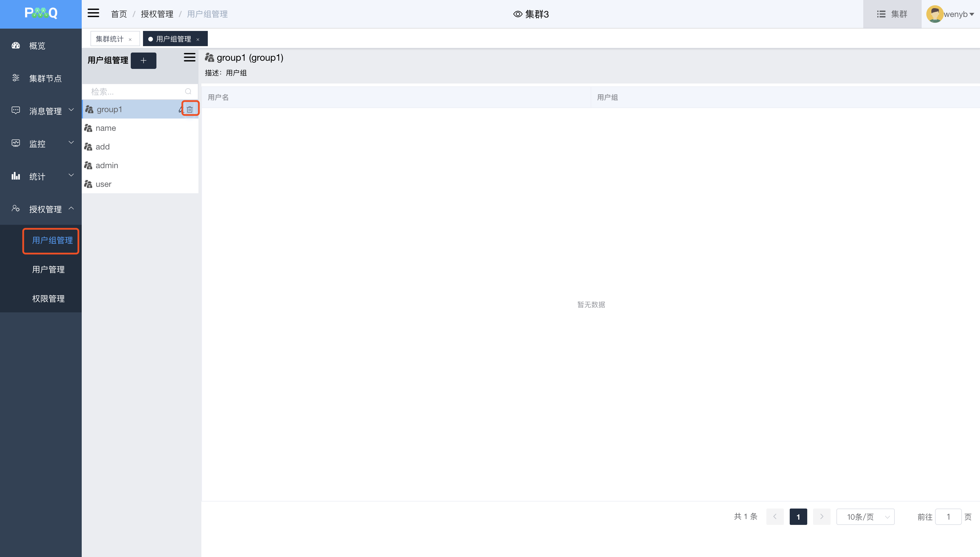Click the trash icon on group1
This screenshot has width=980, height=557.
(190, 109)
